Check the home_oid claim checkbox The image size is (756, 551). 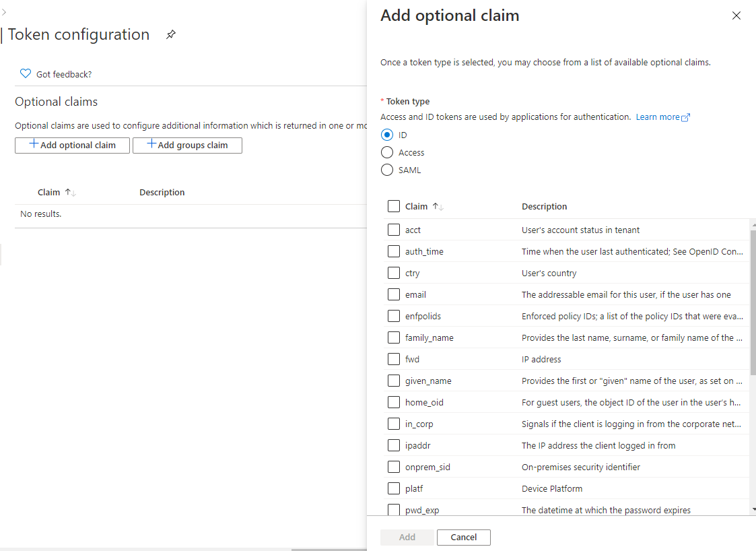pos(394,402)
